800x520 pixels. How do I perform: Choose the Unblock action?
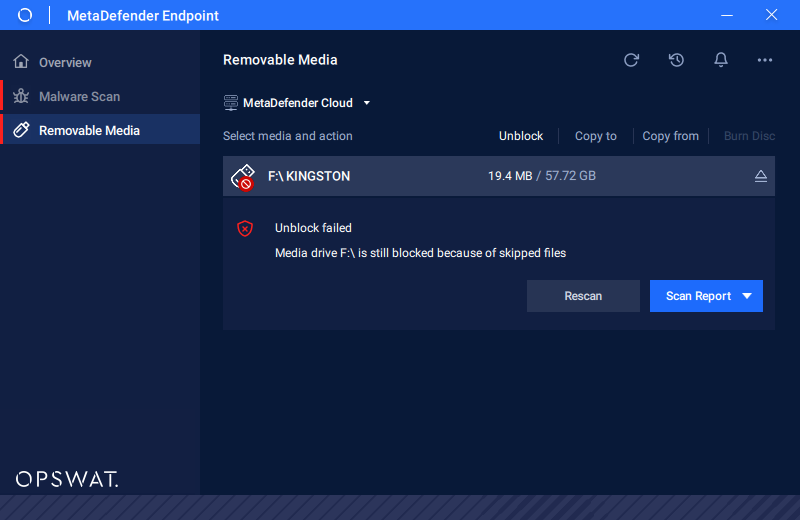pos(521,136)
